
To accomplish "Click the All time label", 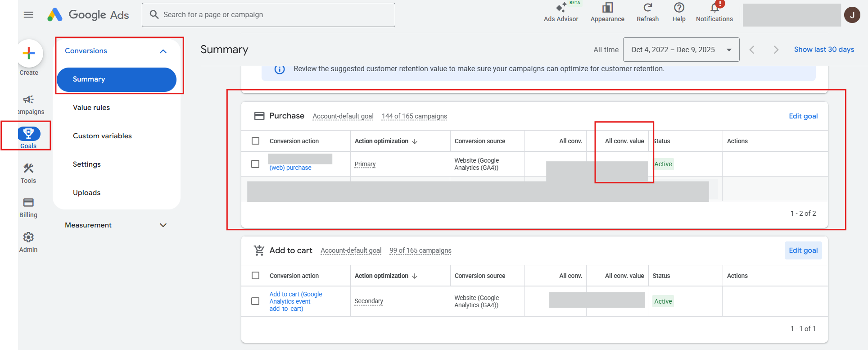I will pos(606,50).
